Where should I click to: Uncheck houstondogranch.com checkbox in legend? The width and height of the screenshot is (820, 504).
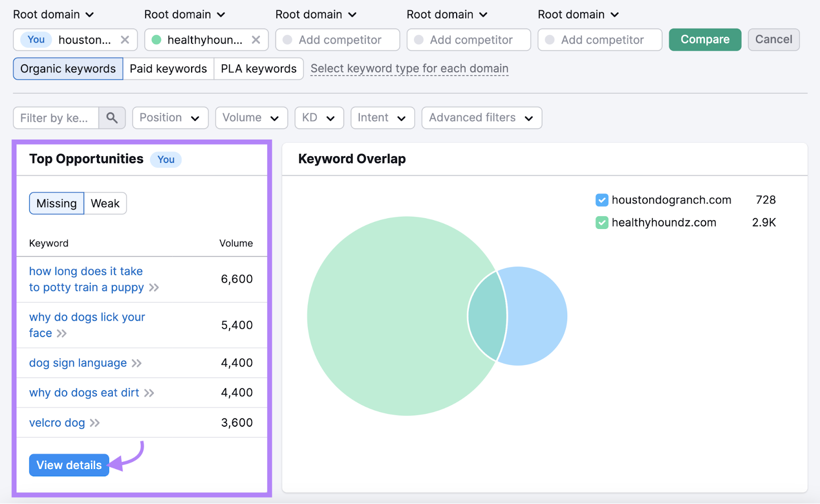pos(602,200)
